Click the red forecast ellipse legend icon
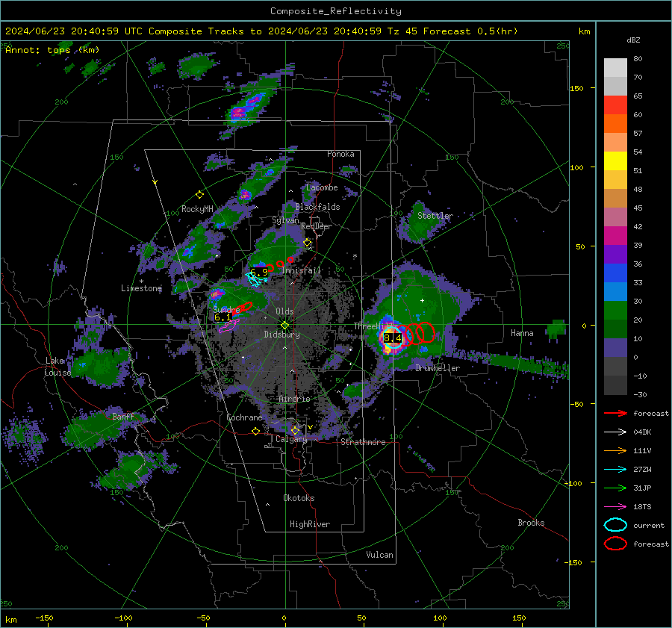This screenshot has width=672, height=628. (x=615, y=544)
